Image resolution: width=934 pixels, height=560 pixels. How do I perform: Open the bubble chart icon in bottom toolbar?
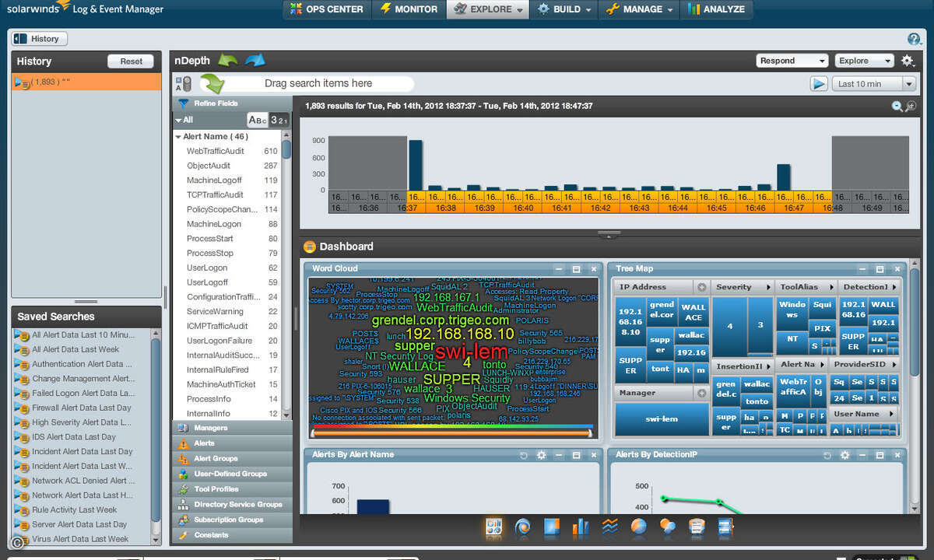(667, 528)
